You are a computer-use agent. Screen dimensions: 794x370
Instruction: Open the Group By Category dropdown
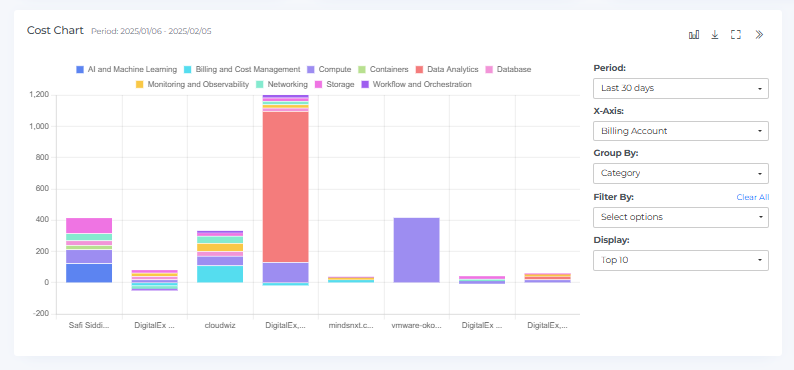click(681, 173)
